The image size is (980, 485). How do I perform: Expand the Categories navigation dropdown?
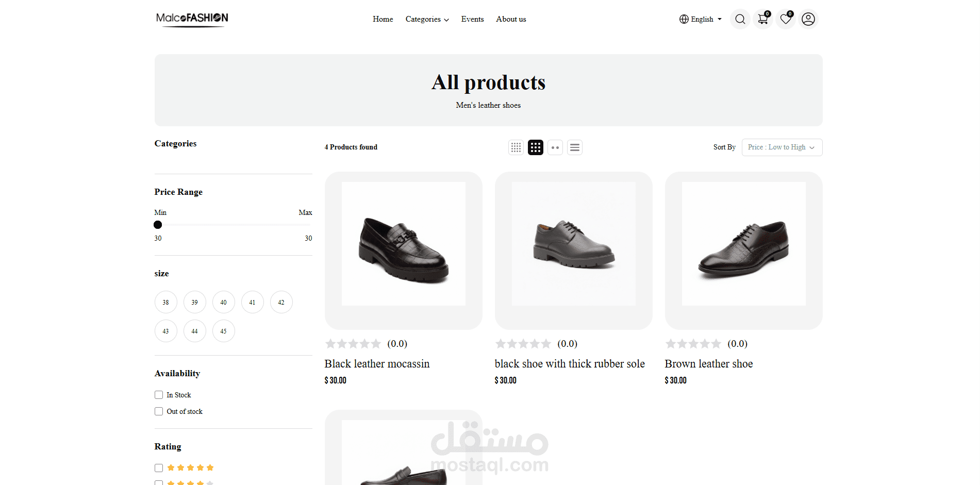427,19
